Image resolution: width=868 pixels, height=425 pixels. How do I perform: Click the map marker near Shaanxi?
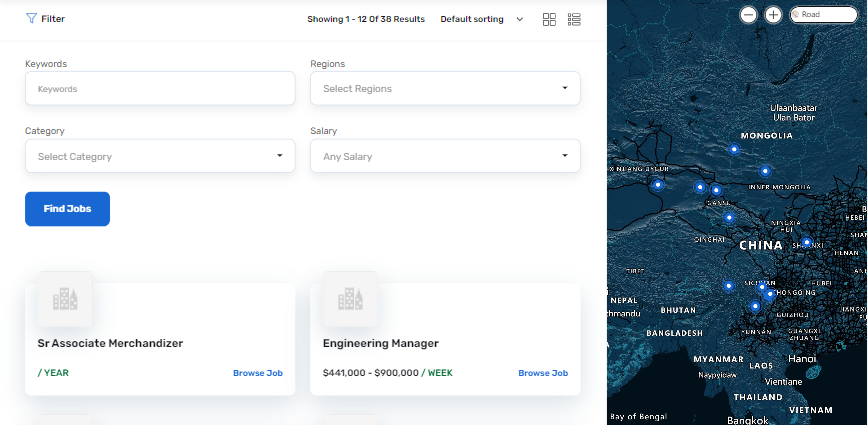tap(806, 242)
